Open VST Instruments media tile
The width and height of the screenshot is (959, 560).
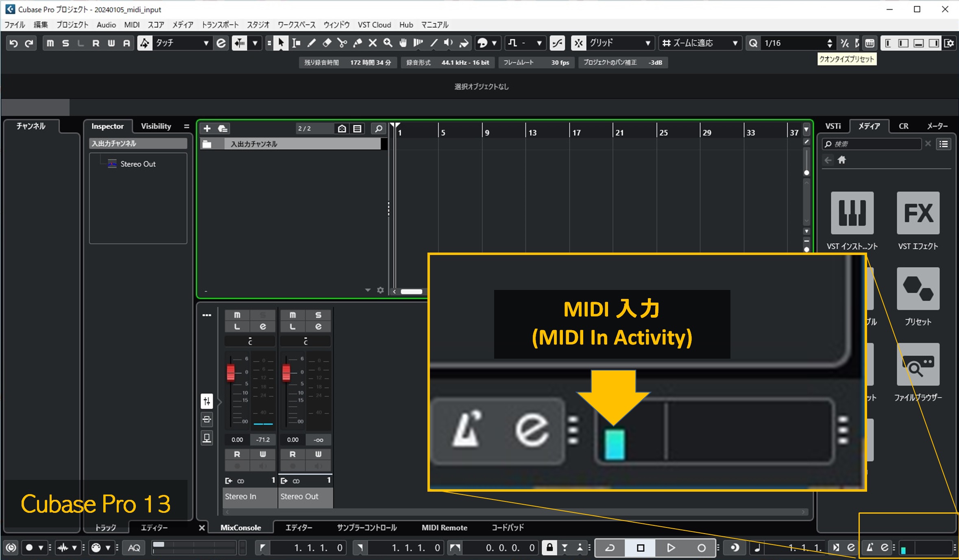[x=852, y=213]
